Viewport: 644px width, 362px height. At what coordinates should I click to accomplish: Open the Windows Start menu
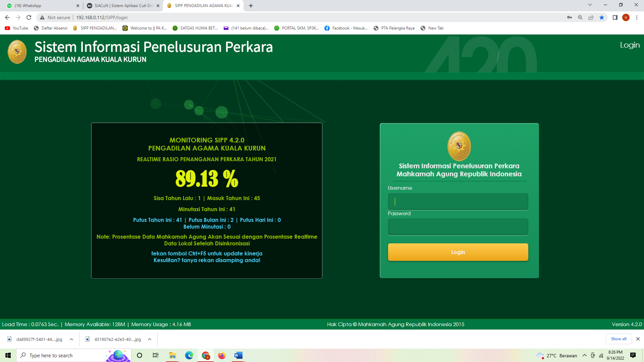(8, 355)
